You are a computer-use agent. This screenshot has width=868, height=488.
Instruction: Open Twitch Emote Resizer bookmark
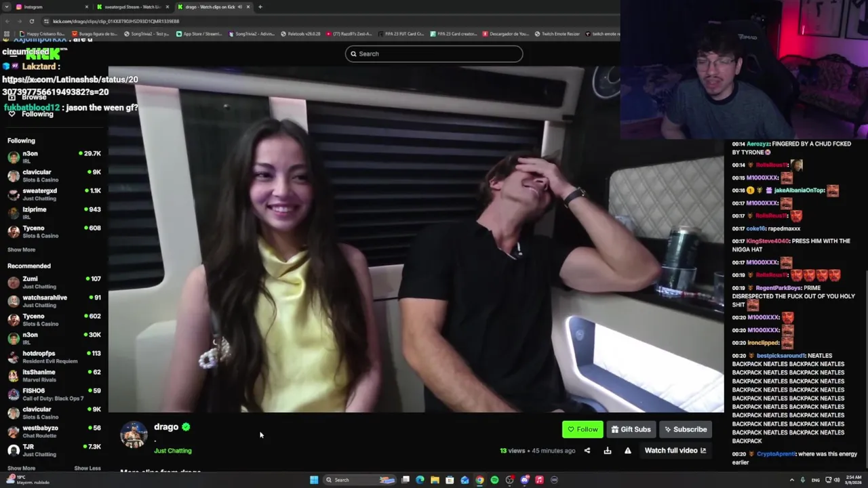[x=557, y=34]
